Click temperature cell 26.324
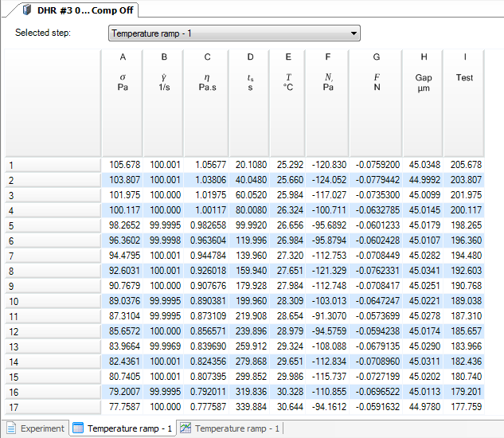504x438 pixels. (x=287, y=210)
